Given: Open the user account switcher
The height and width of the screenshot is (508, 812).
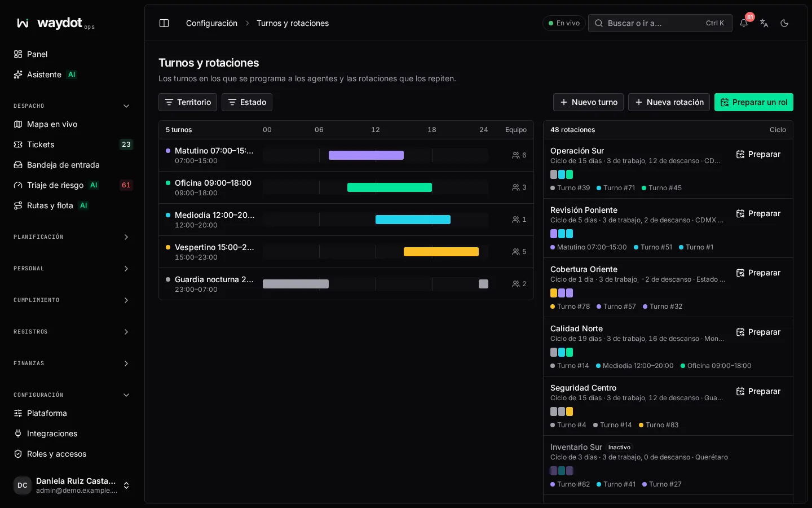Looking at the screenshot, I should 72,485.
